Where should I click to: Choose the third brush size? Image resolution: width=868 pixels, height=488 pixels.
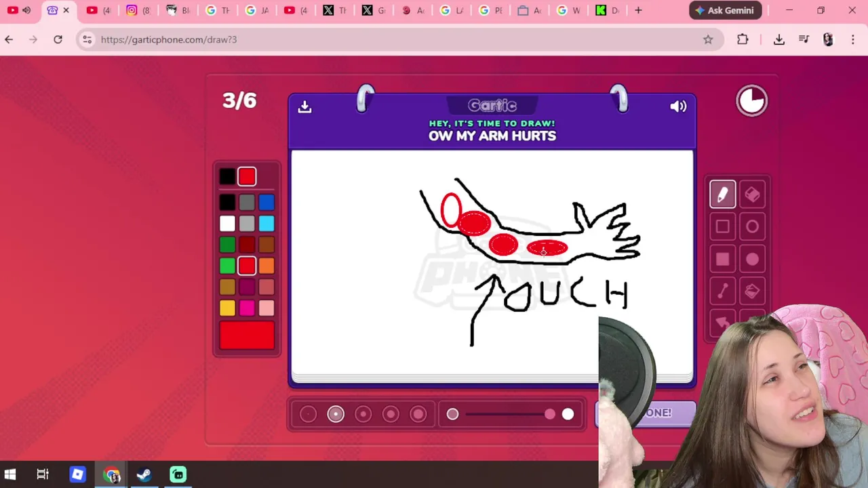click(363, 414)
